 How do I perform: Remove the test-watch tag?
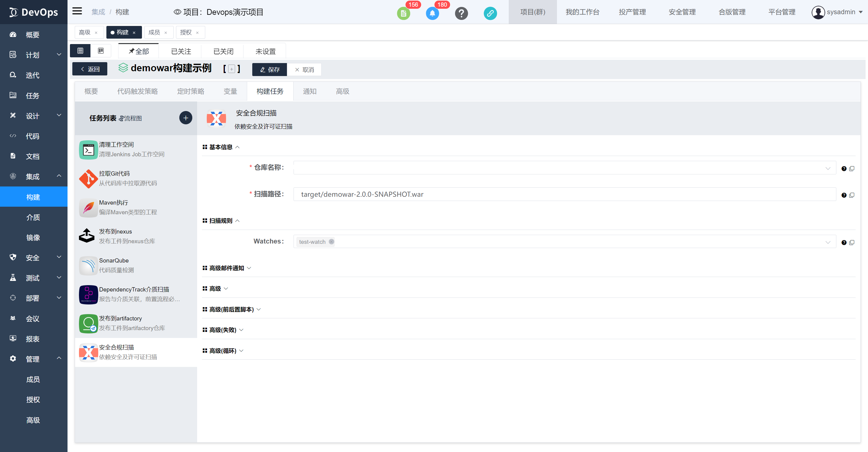(x=331, y=241)
